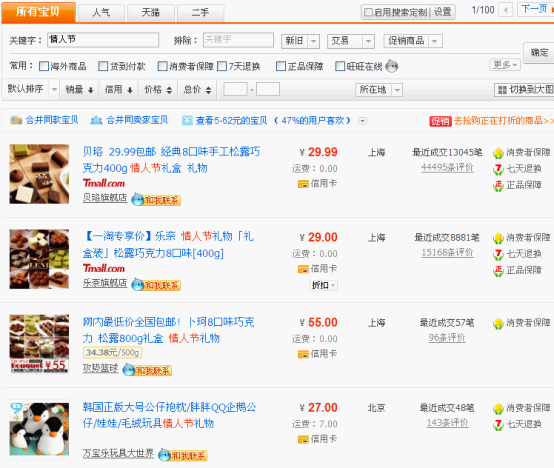Check the 货到付款 checkbox
Viewport: 554px width, 468px height.
click(103, 66)
